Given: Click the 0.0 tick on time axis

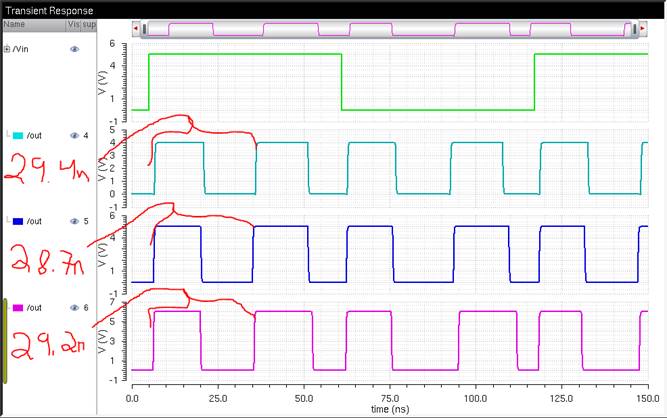Looking at the screenshot, I should 132,399.
